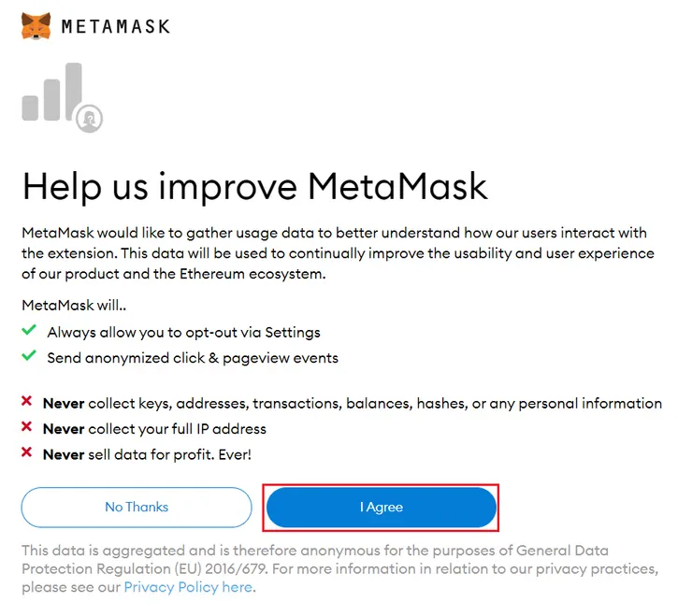Click the METAMASK wordmark text
The width and height of the screenshot is (692, 616).
tap(115, 26)
